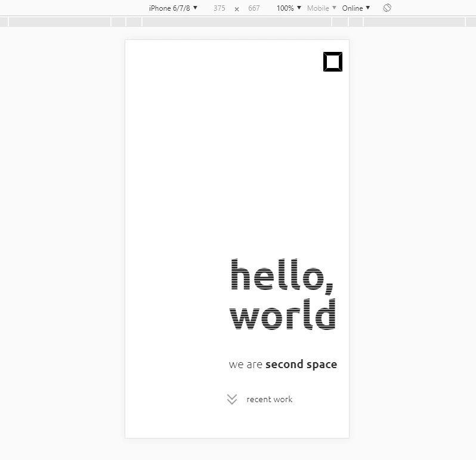Click the rotate device orientation icon

pos(387,8)
